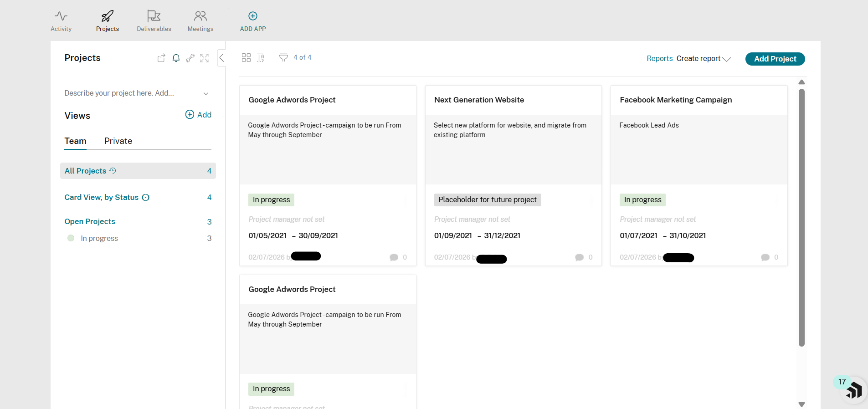Click start date 01/07/2021 on Facebook card
Screen dimensions: 868x409
[638, 235]
